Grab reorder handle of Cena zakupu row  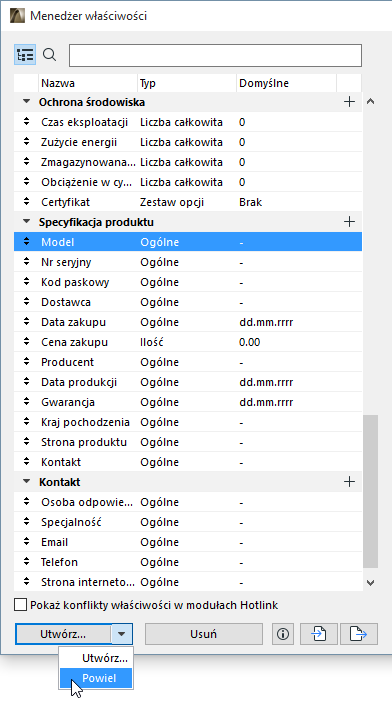coord(26,342)
